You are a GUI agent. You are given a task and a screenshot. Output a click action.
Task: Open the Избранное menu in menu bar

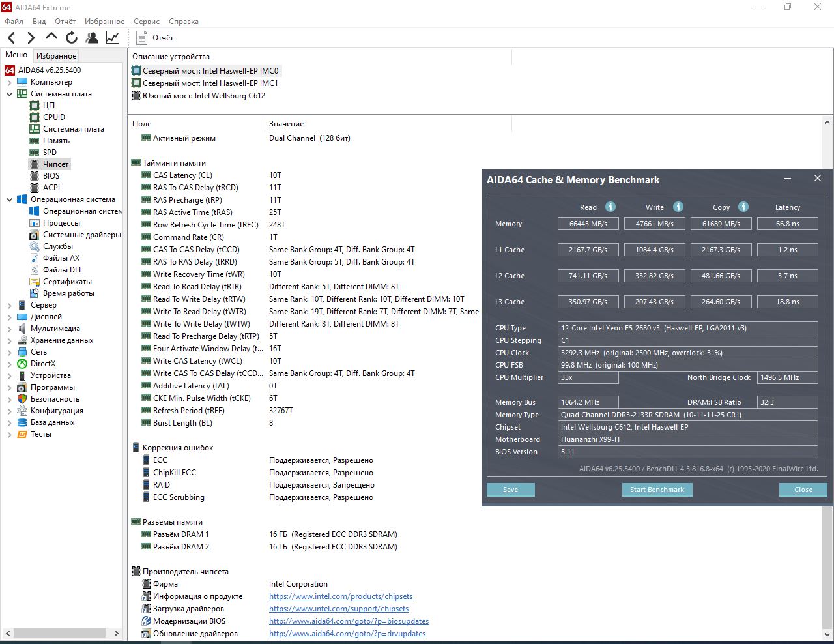(x=104, y=22)
